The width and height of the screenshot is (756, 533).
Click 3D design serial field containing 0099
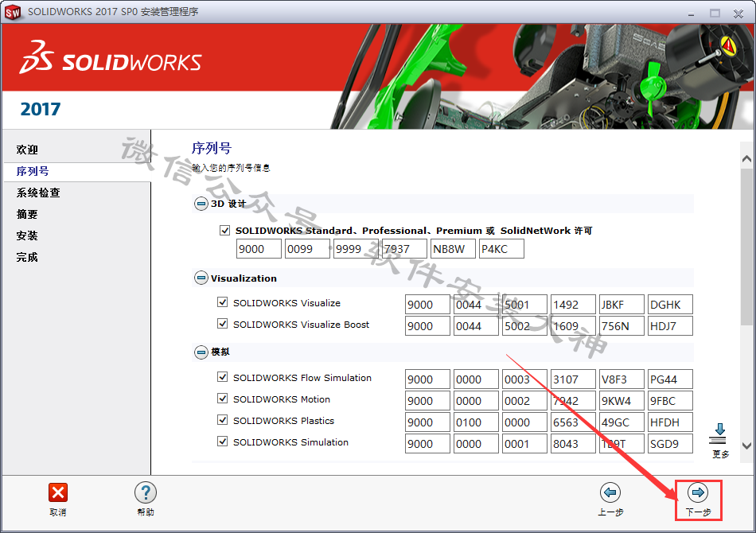coord(308,249)
